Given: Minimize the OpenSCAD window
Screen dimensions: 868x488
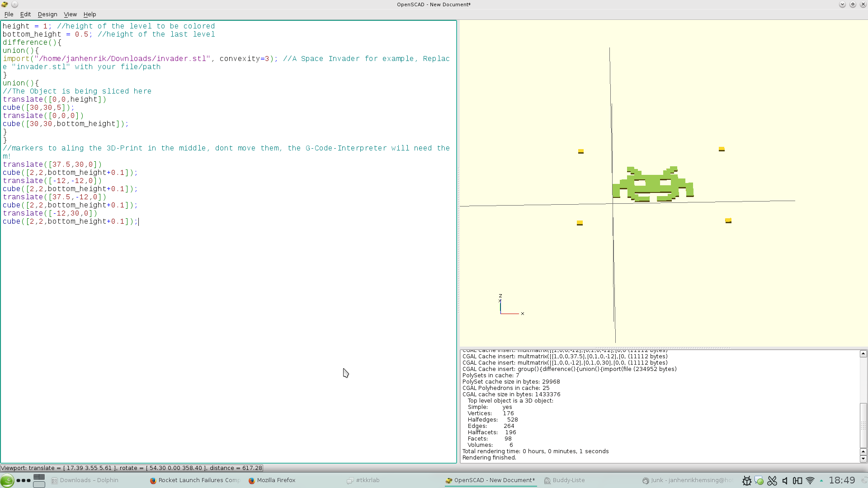Looking at the screenshot, I should pyautogui.click(x=842, y=5).
